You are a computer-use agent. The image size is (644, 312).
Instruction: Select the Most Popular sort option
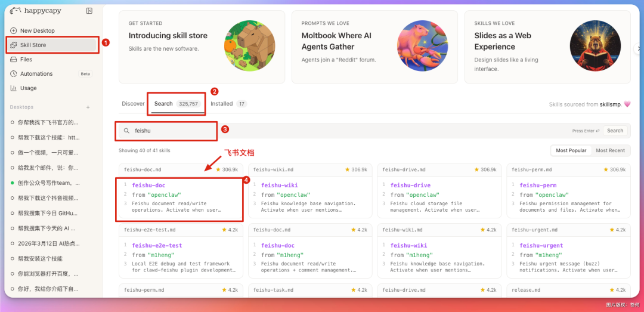(571, 150)
